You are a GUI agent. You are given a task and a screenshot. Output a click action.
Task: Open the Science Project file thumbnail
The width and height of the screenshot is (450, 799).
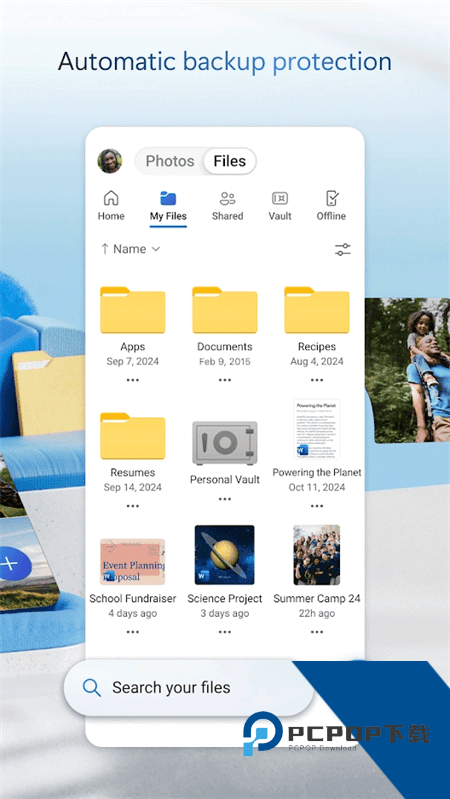tap(225, 554)
